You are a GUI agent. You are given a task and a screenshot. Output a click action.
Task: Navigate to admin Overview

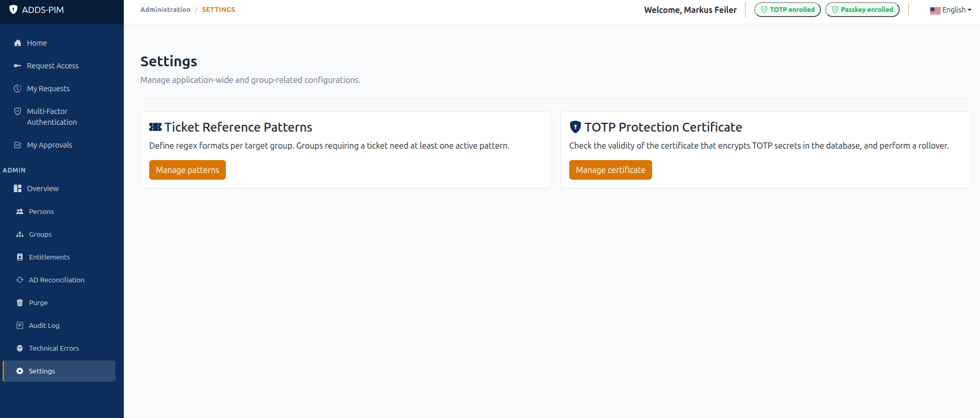[x=59, y=189]
